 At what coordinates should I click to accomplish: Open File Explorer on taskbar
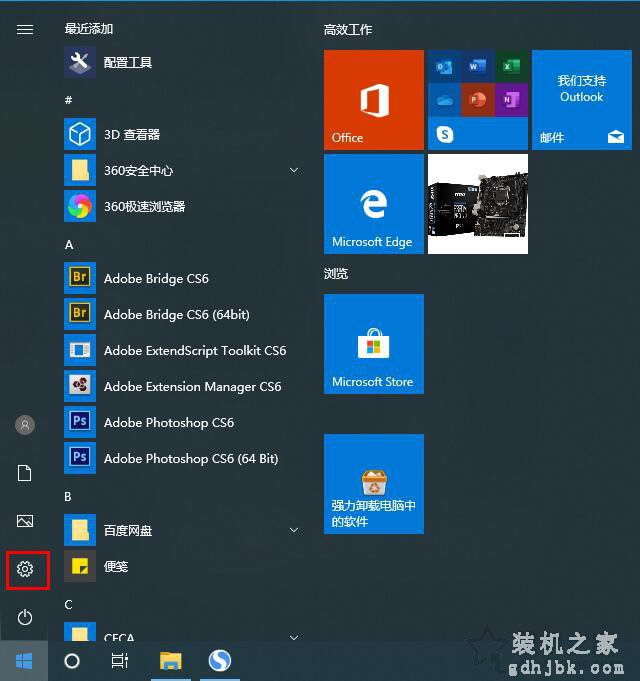coord(171,661)
